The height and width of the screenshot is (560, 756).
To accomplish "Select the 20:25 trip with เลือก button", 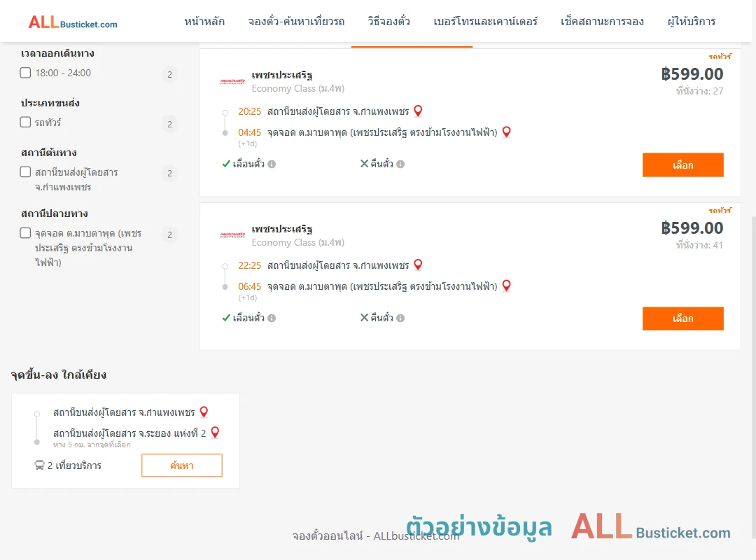I will click(x=682, y=165).
